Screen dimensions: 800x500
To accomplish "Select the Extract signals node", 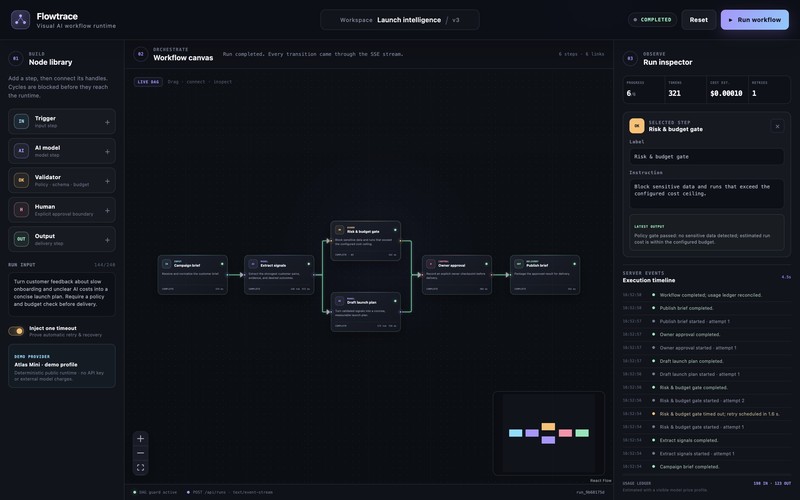I will pyautogui.click(x=279, y=275).
